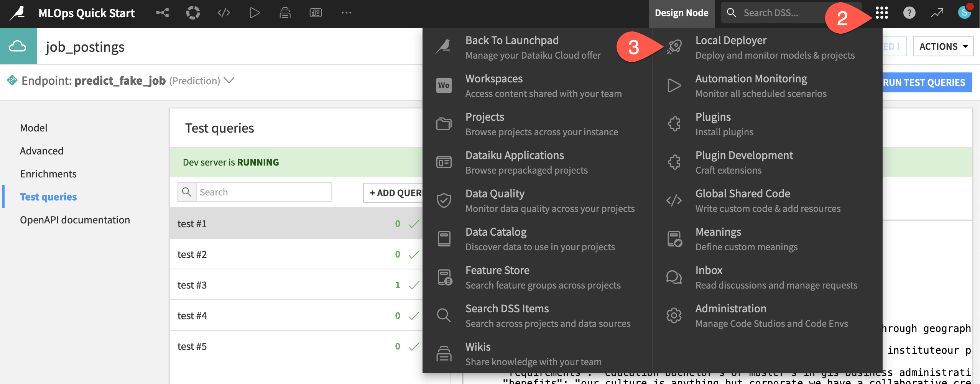Click the Plugin Development puzzle icon

coord(674,162)
